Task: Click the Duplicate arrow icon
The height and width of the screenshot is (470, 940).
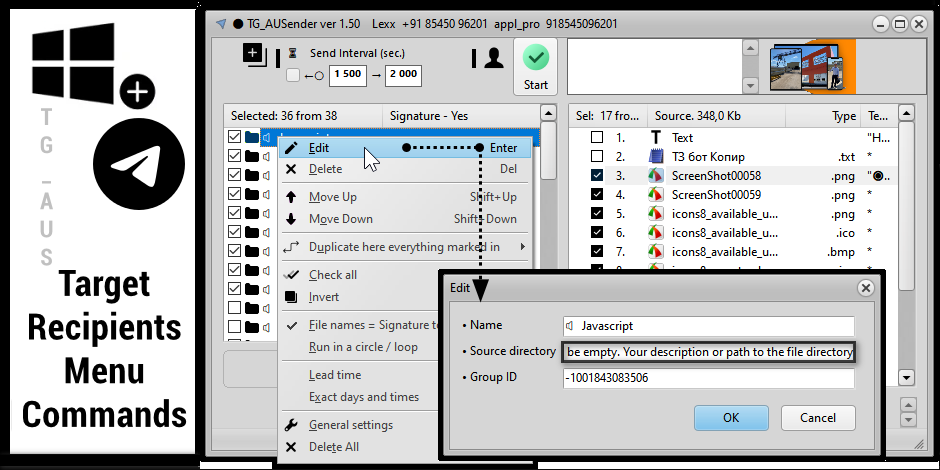Action: click(291, 247)
